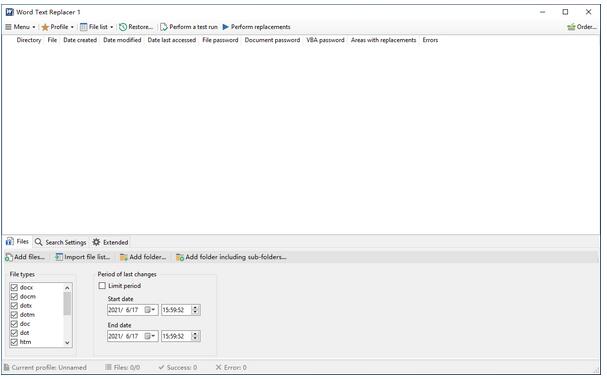The height and width of the screenshot is (380, 607).
Task: Click file types scroll down arrow
Action: [67, 342]
